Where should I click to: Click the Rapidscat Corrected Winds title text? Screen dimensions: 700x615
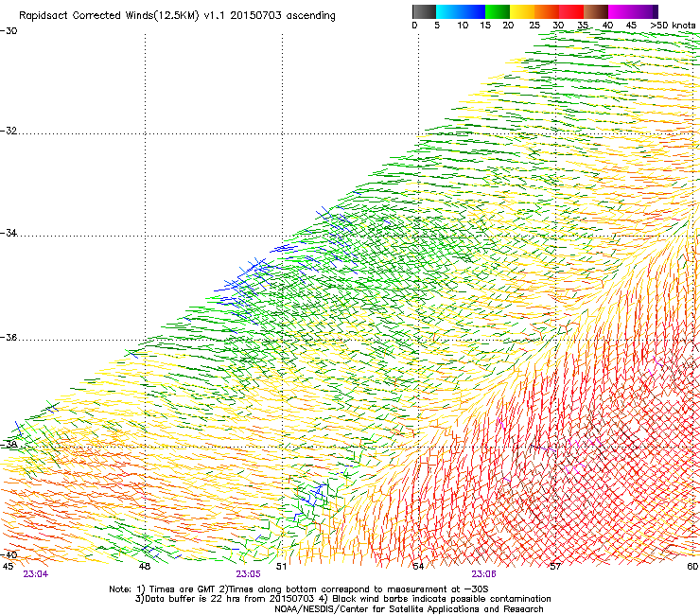pyautogui.click(x=177, y=16)
